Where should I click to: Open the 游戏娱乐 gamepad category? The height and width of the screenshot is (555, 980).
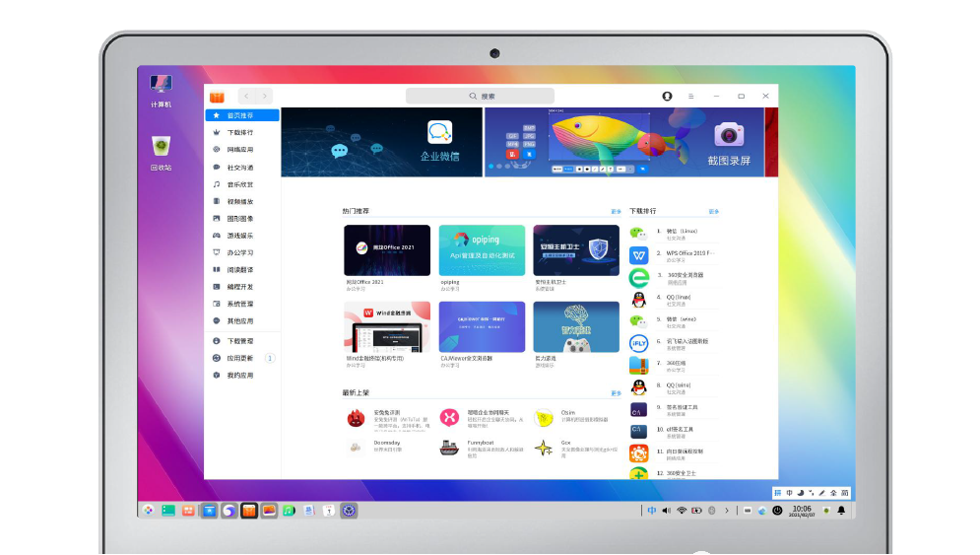click(x=217, y=236)
